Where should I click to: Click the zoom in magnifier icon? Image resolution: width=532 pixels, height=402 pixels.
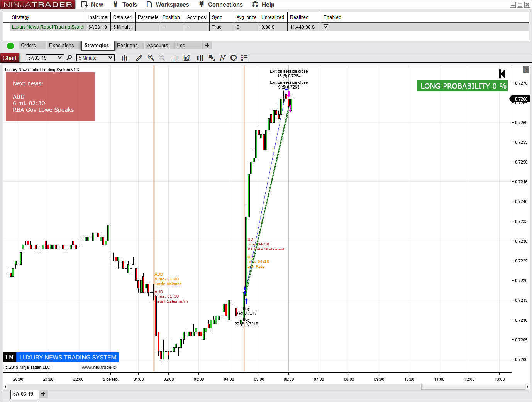(x=151, y=58)
